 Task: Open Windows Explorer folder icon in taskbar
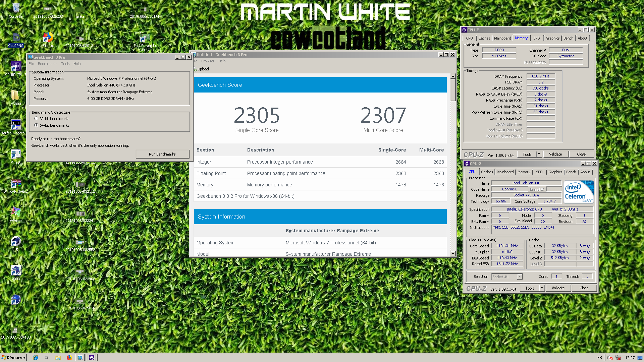click(58, 358)
